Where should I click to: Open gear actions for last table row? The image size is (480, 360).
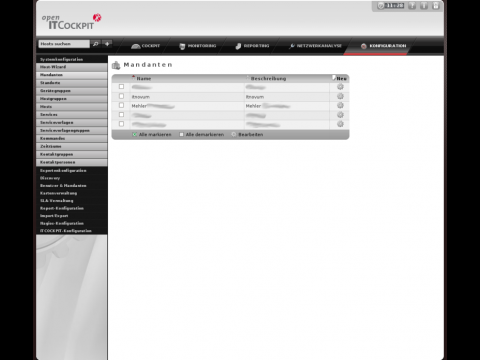click(340, 124)
